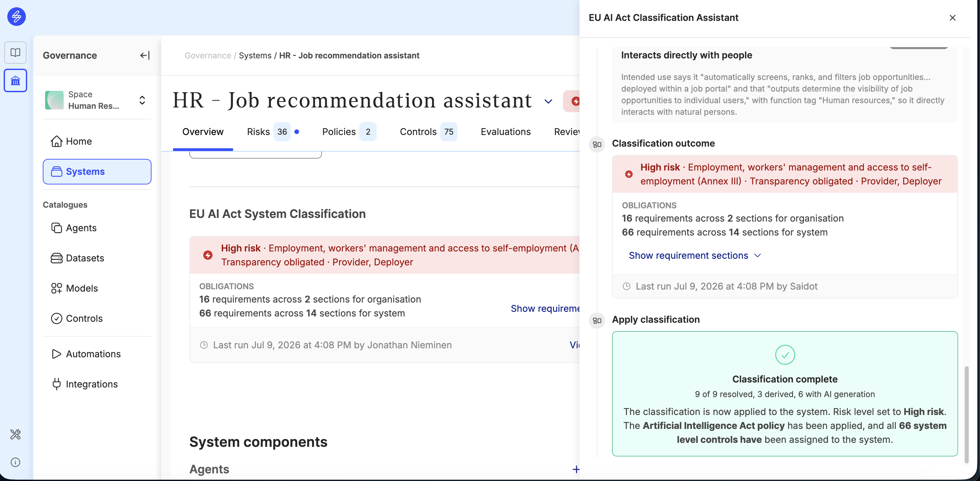Open the tools icon at bottom left
980x481 pixels.
pyautogui.click(x=15, y=434)
